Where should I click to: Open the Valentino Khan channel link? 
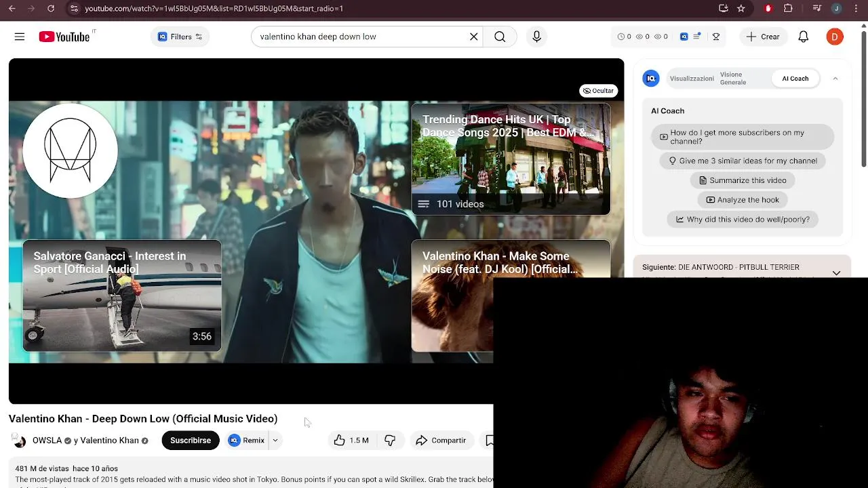click(109, 441)
